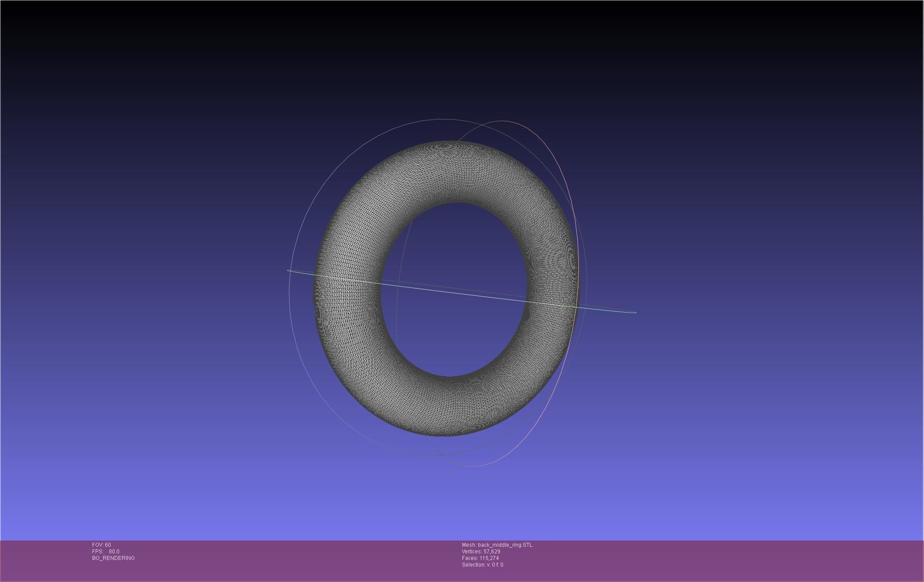This screenshot has width=924, height=582.
Task: Click the Faces: 115,274 count
Action: click(480, 558)
